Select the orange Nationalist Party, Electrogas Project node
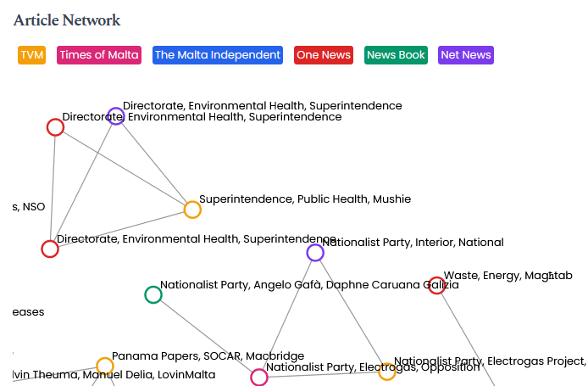This screenshot has width=588, height=386. click(387, 371)
